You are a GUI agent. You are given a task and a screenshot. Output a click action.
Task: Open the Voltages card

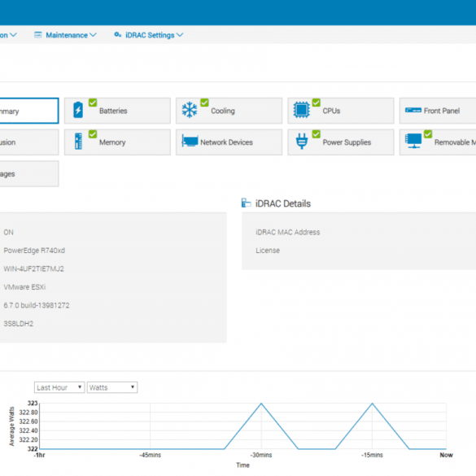pyautogui.click(x=29, y=174)
